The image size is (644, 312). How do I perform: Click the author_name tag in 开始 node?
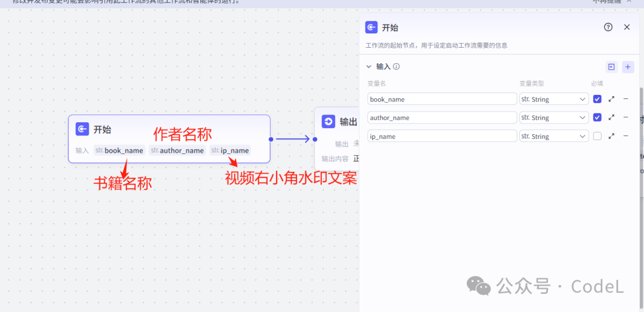click(178, 150)
